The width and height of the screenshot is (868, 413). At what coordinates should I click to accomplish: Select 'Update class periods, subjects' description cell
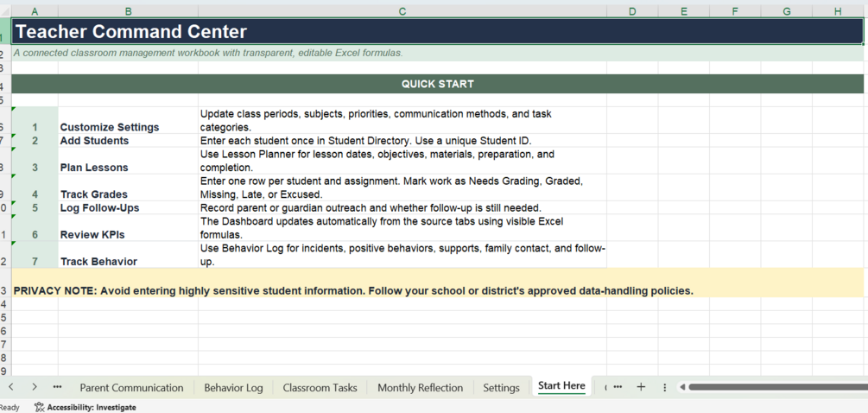coord(402,120)
